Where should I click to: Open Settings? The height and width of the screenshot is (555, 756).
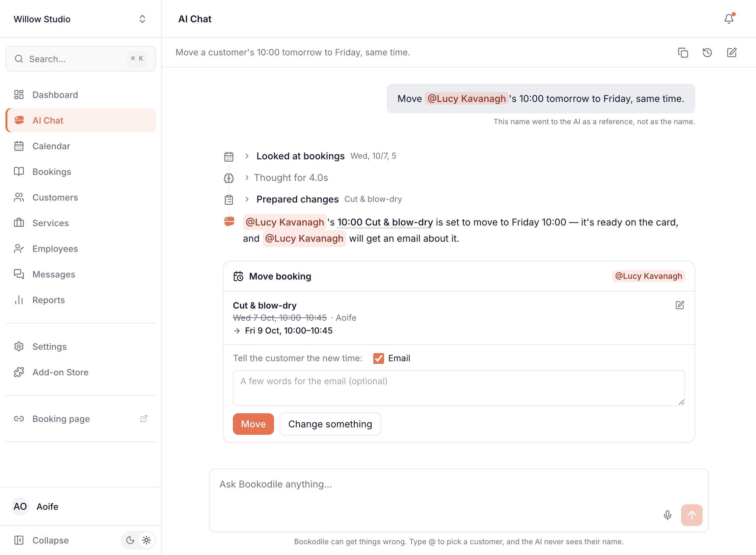(x=81, y=346)
